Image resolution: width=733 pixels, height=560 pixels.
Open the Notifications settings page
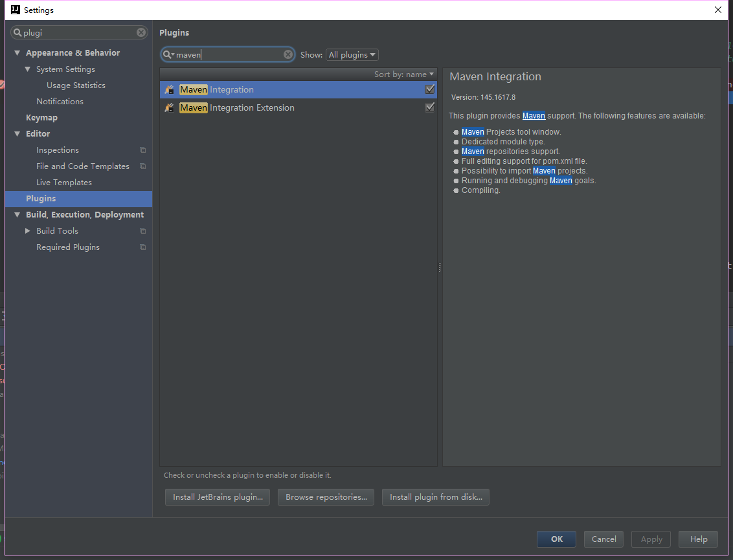(60, 102)
